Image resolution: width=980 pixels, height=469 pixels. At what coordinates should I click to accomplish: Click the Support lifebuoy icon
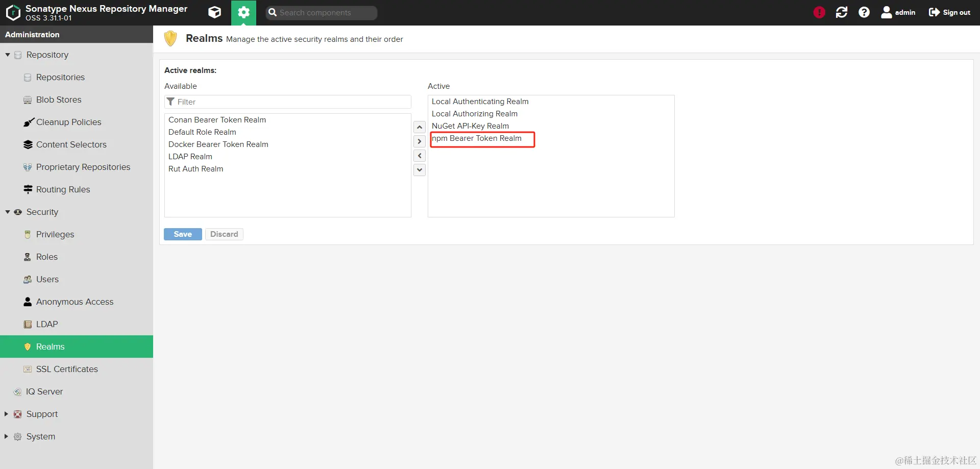(x=17, y=414)
